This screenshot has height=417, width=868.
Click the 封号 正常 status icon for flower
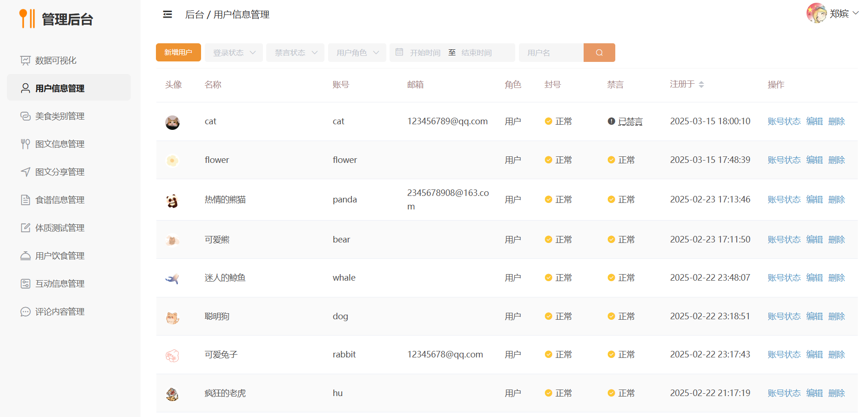(x=548, y=160)
